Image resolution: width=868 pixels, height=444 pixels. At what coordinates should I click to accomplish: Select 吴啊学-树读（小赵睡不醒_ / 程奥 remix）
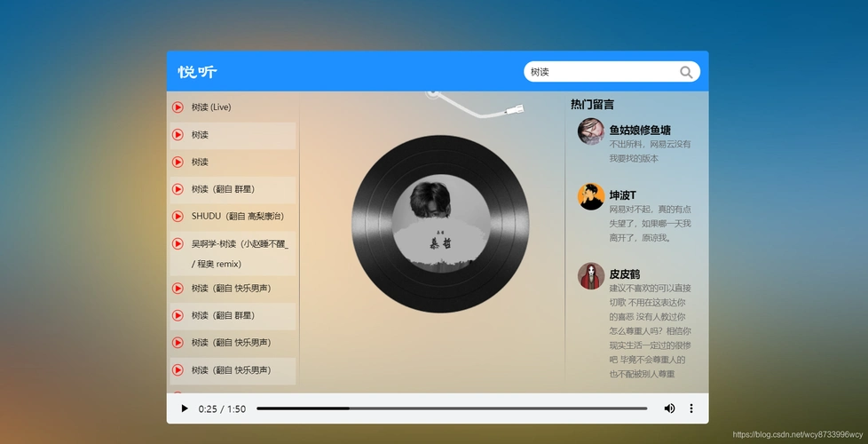click(241, 254)
